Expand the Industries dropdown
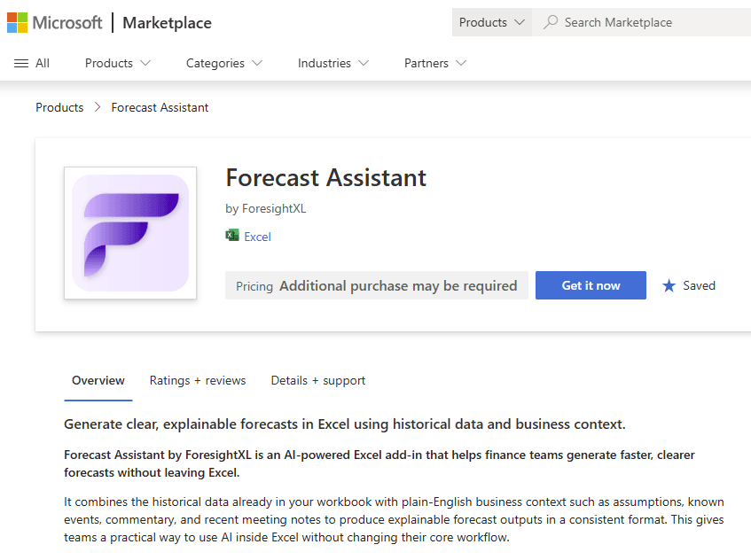 click(x=332, y=63)
